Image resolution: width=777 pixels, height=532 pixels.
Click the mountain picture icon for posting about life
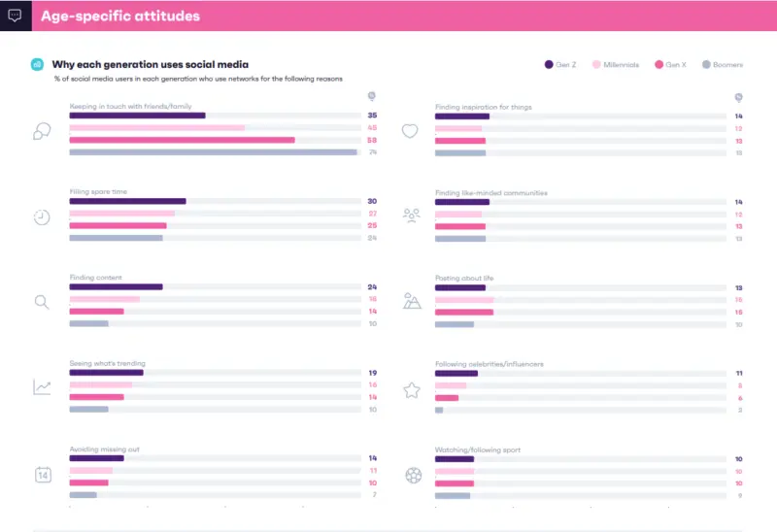point(412,301)
